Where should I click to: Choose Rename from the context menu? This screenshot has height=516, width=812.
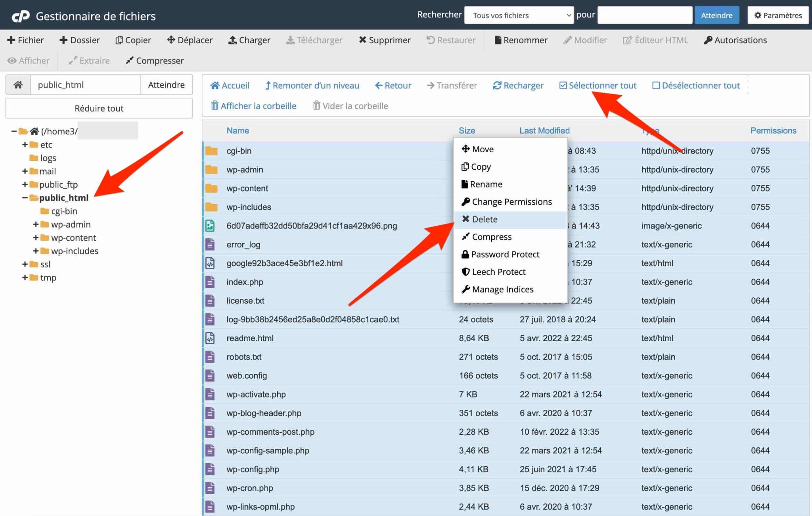[510, 184]
